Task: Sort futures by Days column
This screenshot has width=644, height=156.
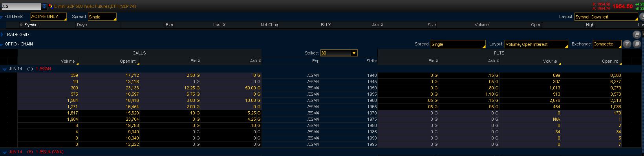Action: [x=82, y=25]
